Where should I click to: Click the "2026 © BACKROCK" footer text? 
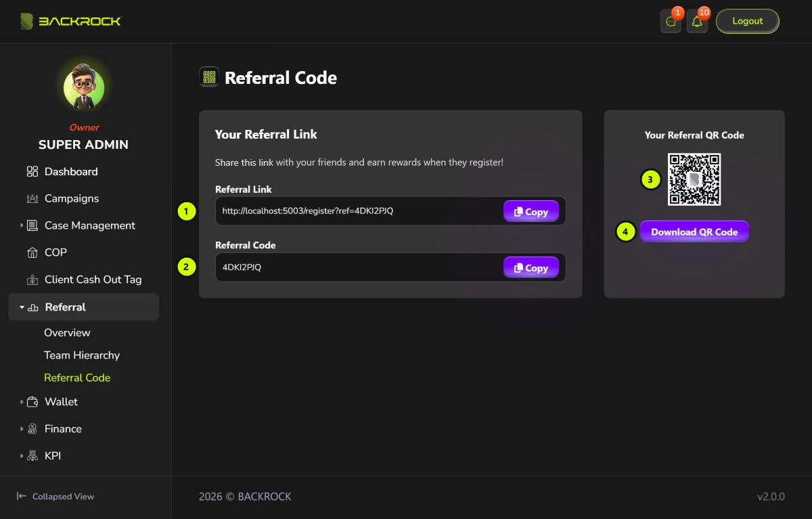coord(245,497)
